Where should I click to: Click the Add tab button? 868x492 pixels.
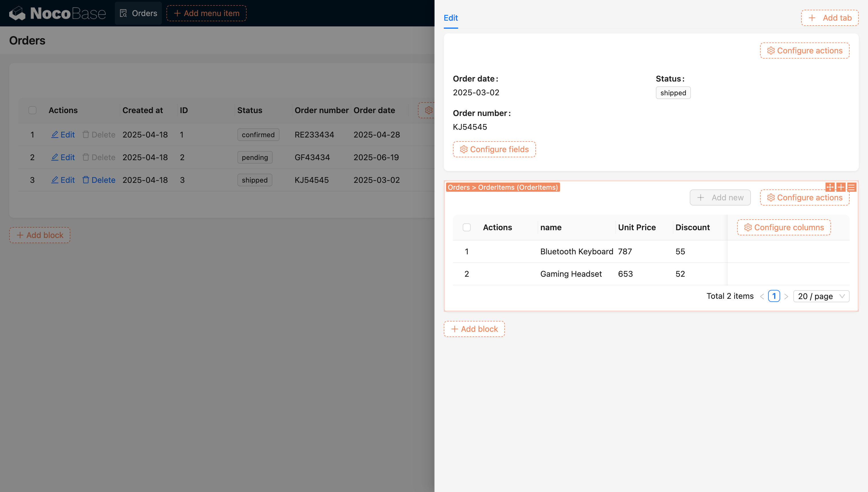coord(830,18)
